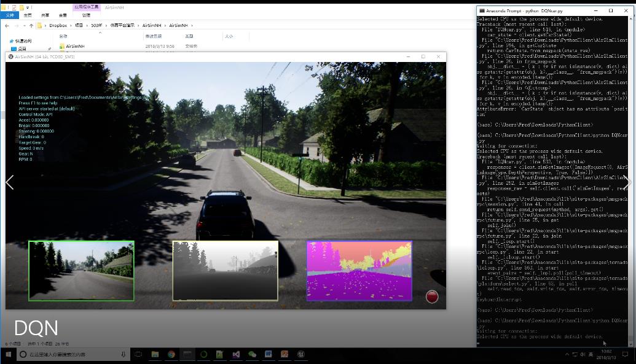Viewport: 636px width, 364px height.
Task: Click the red record button in AirSim
Action: (432, 297)
